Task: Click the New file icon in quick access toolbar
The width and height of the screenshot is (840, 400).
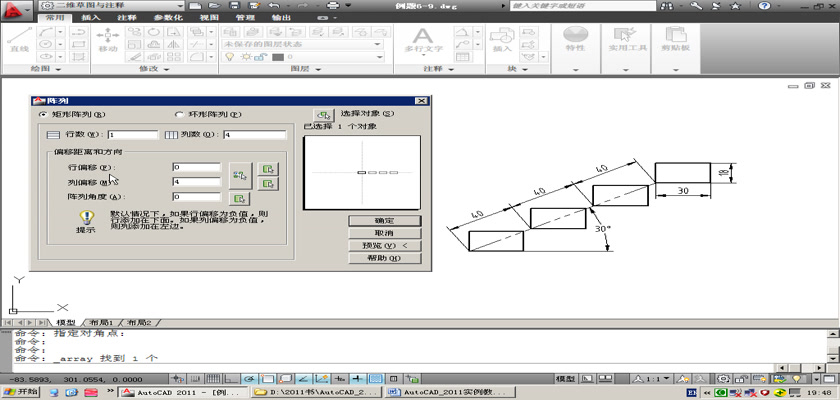Action: pyautogui.click(x=196, y=5)
